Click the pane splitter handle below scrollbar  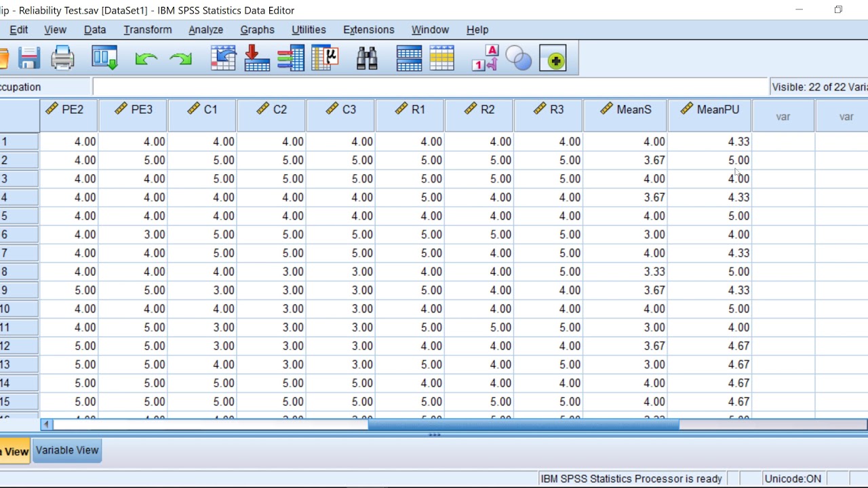click(434, 434)
